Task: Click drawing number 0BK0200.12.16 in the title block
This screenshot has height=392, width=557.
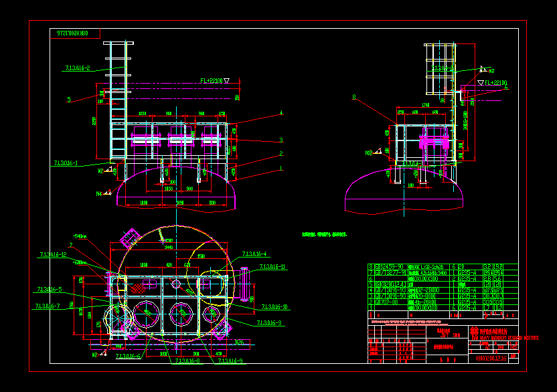Action: pyautogui.click(x=491, y=359)
